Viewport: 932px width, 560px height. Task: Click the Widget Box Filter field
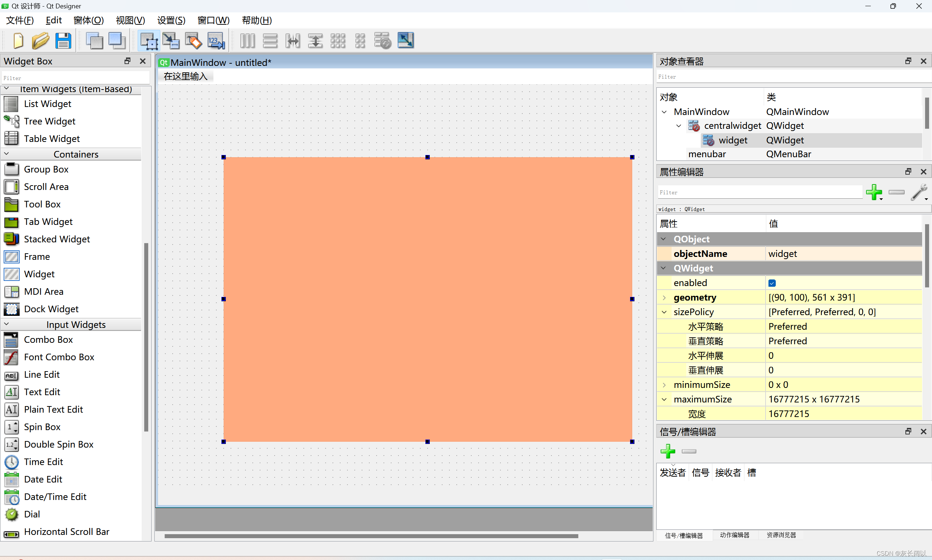point(75,78)
